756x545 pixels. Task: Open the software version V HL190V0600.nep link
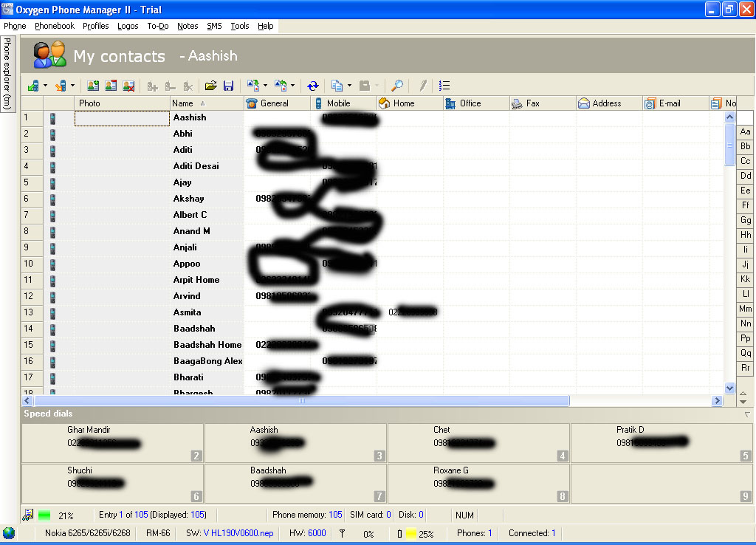(238, 533)
